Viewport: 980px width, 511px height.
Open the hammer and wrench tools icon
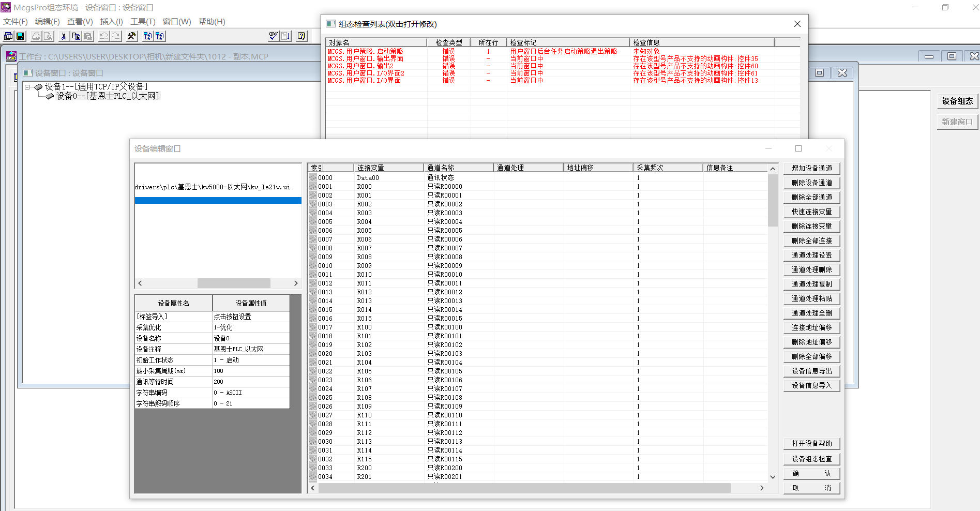[132, 36]
